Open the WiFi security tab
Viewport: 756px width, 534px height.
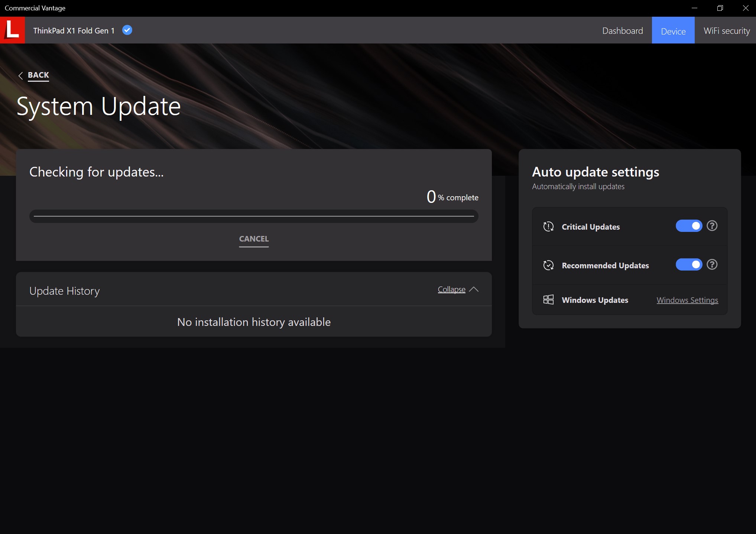[x=726, y=31]
